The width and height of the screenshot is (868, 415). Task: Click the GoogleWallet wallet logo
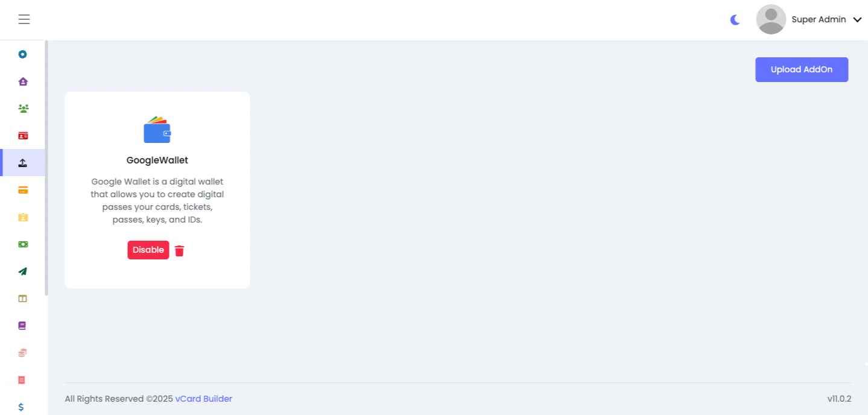tap(157, 129)
